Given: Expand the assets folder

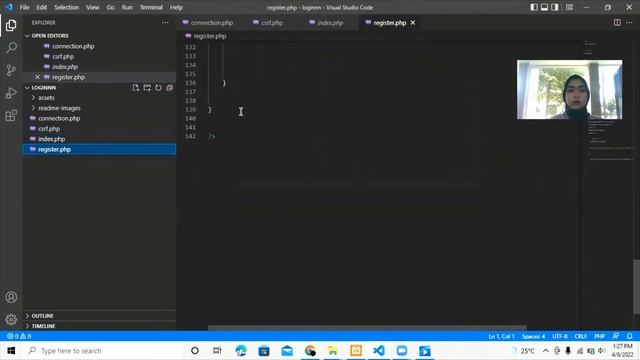Looking at the screenshot, I should pyautogui.click(x=46, y=98).
